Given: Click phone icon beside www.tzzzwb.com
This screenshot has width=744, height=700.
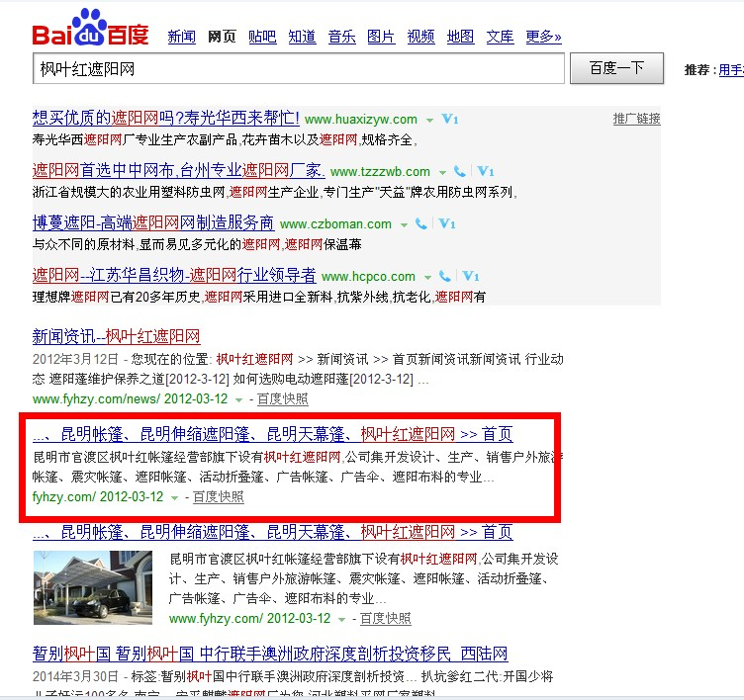Looking at the screenshot, I should coord(460,172).
